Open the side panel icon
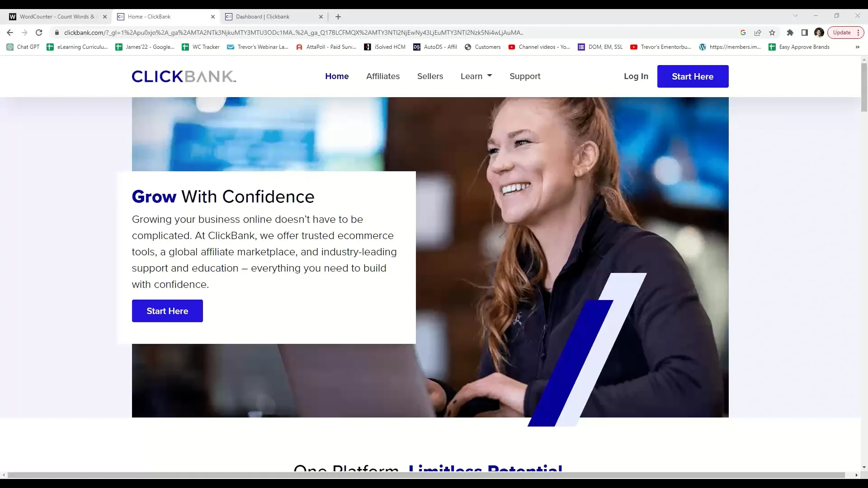 [804, 33]
